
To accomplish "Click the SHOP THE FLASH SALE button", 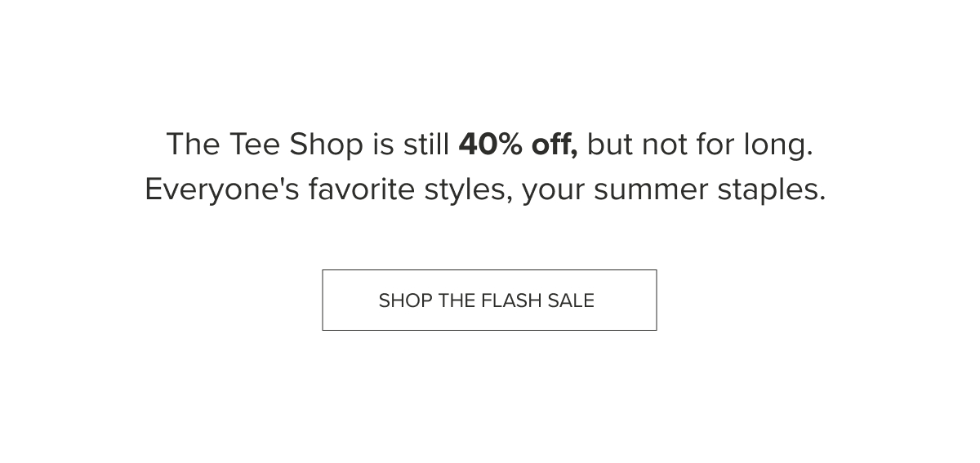I will [x=489, y=300].
